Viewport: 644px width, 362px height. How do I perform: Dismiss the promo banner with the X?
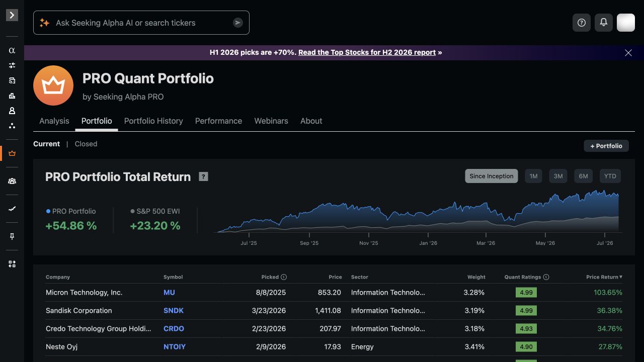(628, 53)
